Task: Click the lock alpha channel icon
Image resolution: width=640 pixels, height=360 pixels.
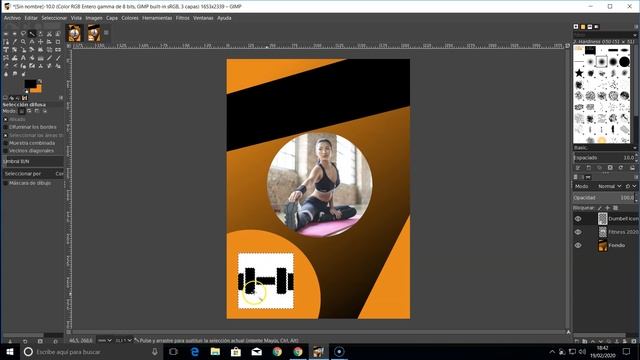Action: (x=615, y=208)
